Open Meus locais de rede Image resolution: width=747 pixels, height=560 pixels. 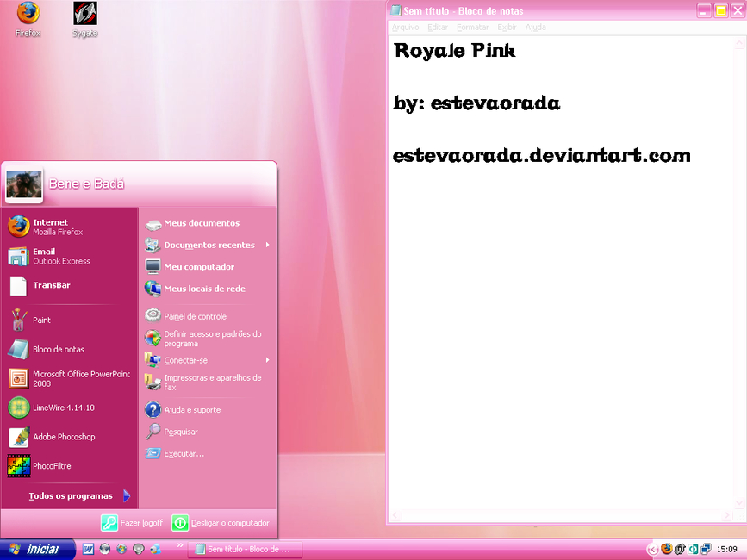click(208, 289)
